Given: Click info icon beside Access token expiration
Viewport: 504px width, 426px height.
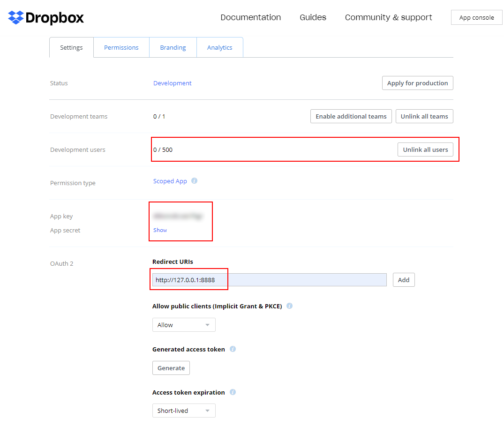Looking at the screenshot, I should (x=233, y=392).
